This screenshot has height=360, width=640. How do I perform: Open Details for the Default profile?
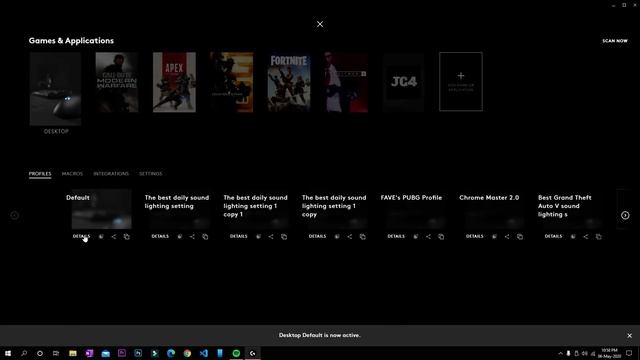(x=81, y=236)
